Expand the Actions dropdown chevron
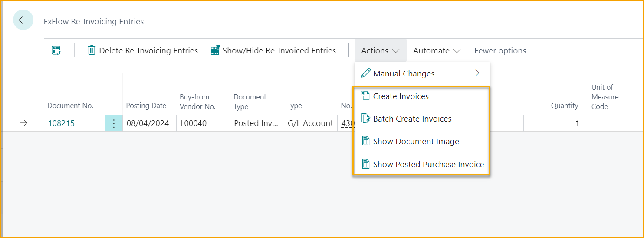The width and height of the screenshot is (644, 238). (x=395, y=51)
